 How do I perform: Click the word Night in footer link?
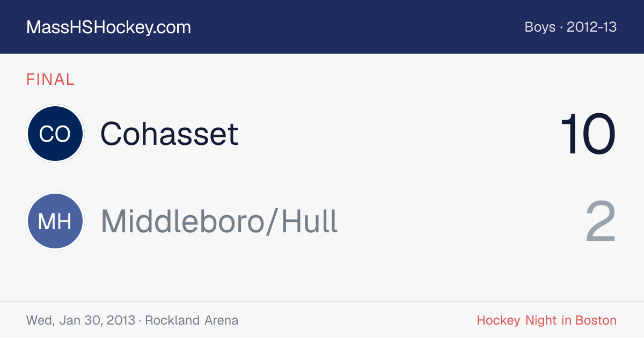coord(540,320)
